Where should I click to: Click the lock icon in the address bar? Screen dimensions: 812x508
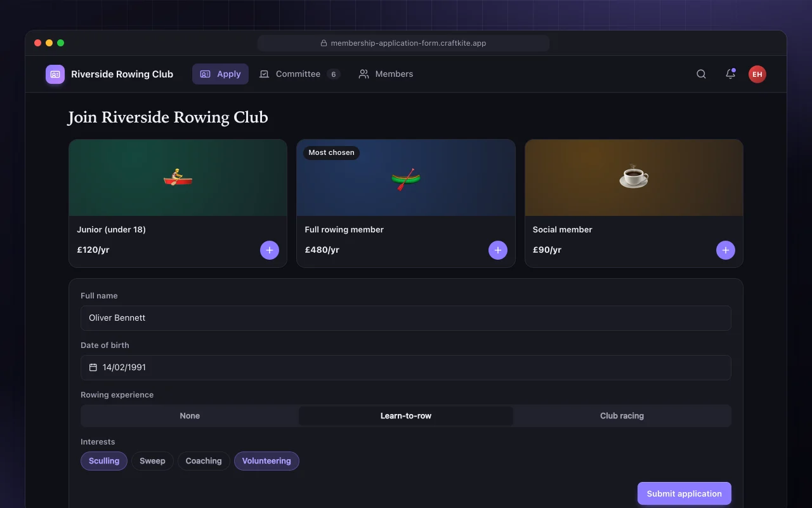click(324, 43)
